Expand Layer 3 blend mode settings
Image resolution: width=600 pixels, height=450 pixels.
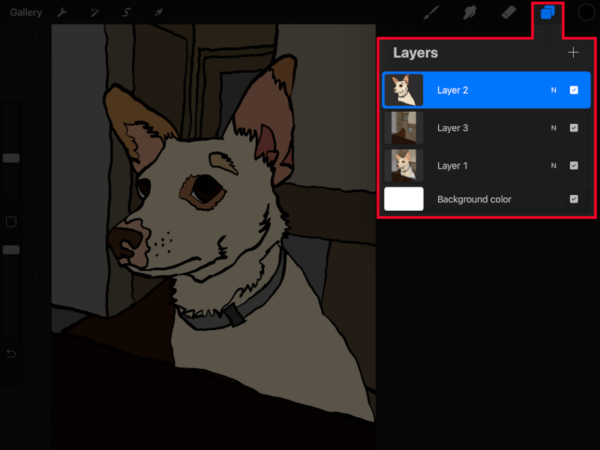click(552, 128)
